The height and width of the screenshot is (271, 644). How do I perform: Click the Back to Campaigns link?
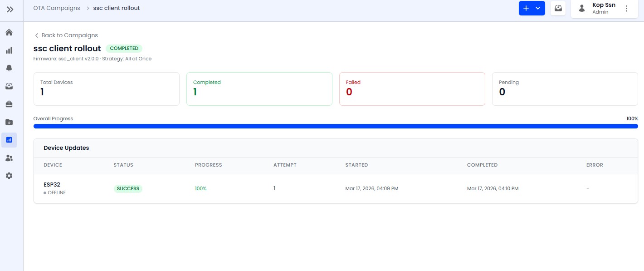click(x=69, y=35)
